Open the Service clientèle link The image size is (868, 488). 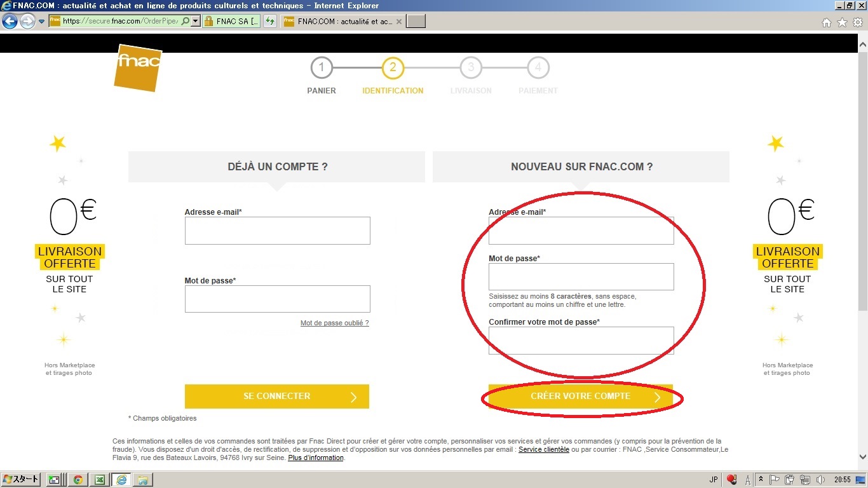point(544,449)
